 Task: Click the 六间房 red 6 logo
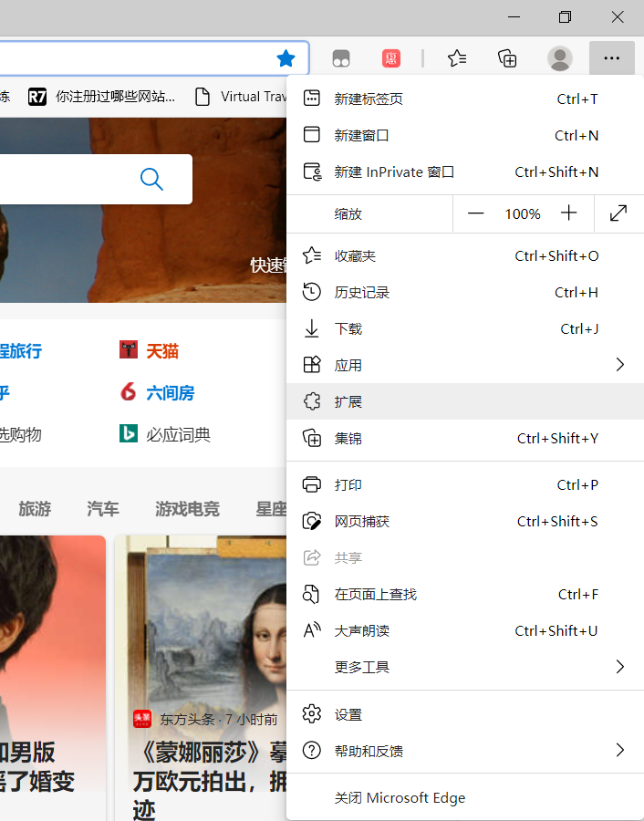(x=129, y=391)
